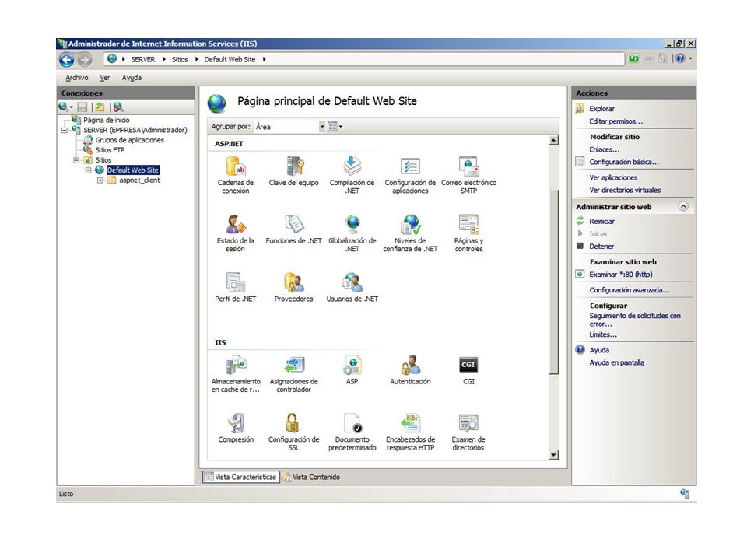The image size is (747, 560).
Task: Collapse the Default Web Site node
Action: point(88,170)
